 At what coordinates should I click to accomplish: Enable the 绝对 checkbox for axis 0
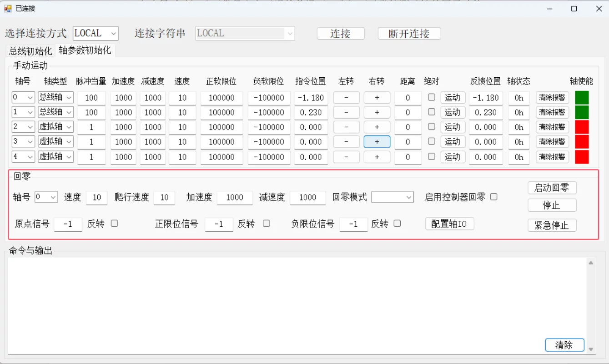point(433,97)
